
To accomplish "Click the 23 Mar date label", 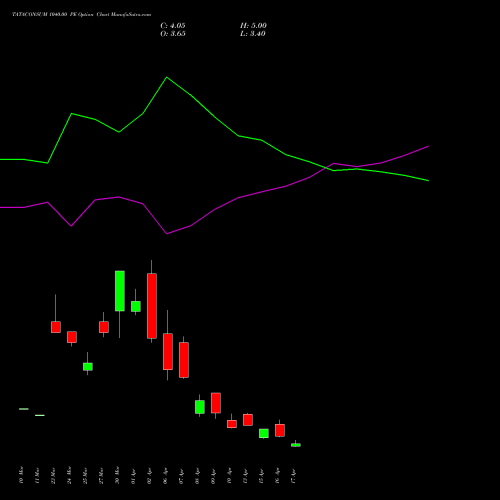I will point(53,476).
